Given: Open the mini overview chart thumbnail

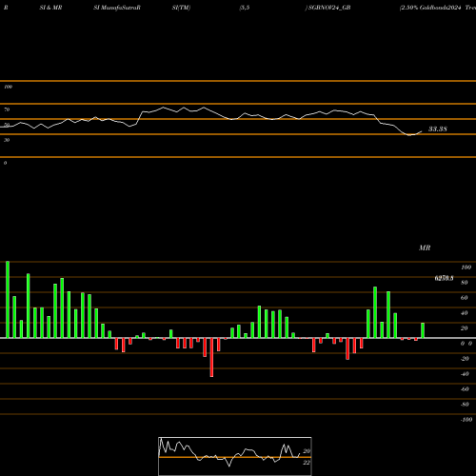Looking at the screenshot, I should coord(235,456).
